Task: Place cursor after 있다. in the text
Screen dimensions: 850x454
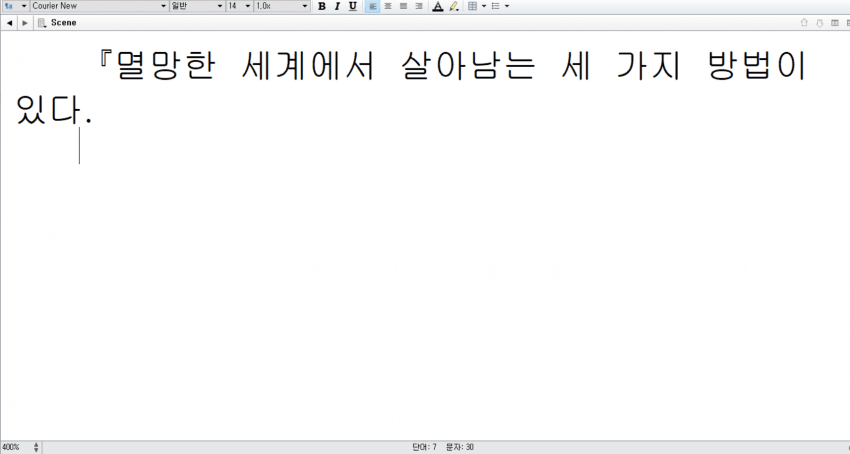Action: 94,111
